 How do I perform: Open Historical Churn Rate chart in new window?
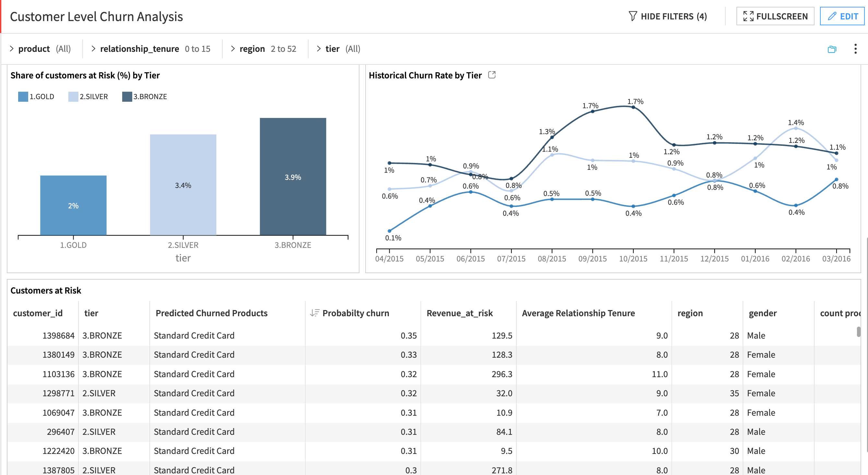coord(492,75)
